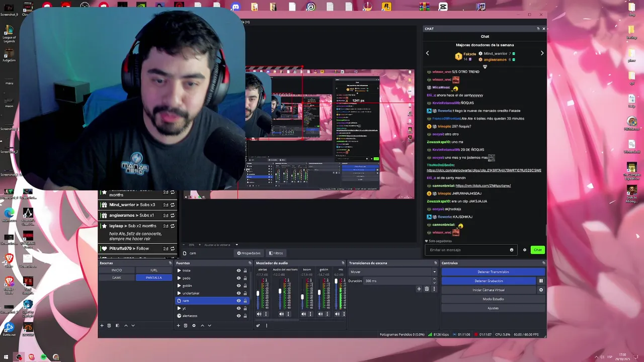Image resolution: width=644 pixels, height=362 pixels.
Task: Open the Filtros tab for cam source
Action: pos(276,253)
